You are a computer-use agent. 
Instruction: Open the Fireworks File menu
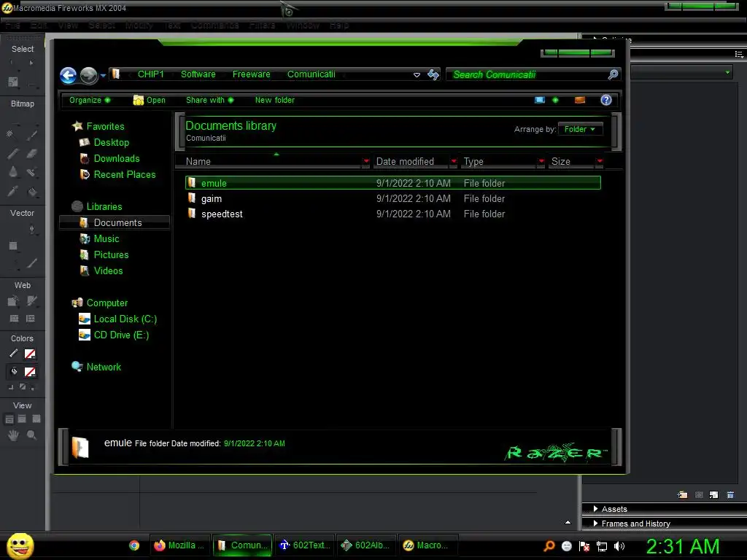coord(12,26)
